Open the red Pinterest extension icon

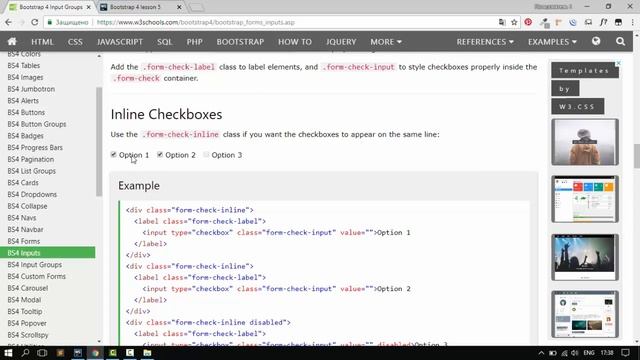coord(528,22)
